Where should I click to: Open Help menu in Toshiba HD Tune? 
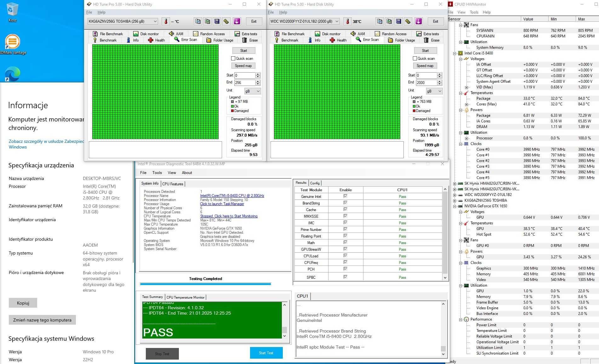tap(101, 12)
